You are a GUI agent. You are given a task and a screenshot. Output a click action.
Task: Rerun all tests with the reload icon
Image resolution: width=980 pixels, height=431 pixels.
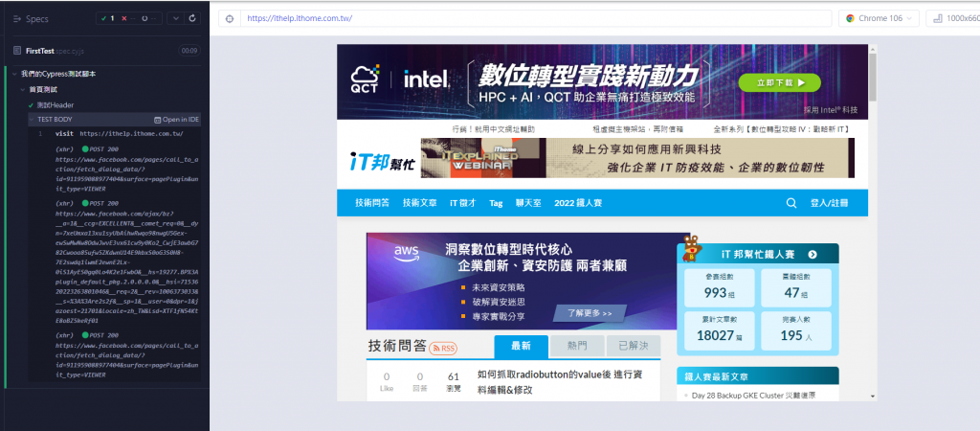pos(192,19)
